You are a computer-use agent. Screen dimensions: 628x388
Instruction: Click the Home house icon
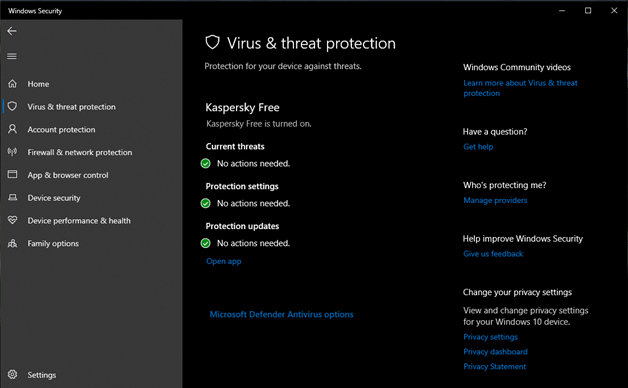tap(12, 84)
